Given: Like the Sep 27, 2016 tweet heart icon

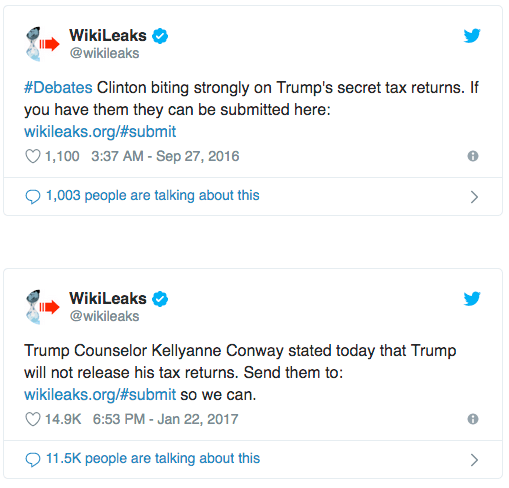Looking at the screenshot, I should click(33, 156).
